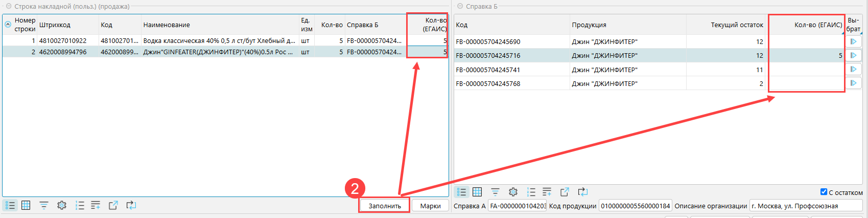
Task: Click refresh icon under Справка Б table
Action: pyautogui.click(x=582, y=192)
